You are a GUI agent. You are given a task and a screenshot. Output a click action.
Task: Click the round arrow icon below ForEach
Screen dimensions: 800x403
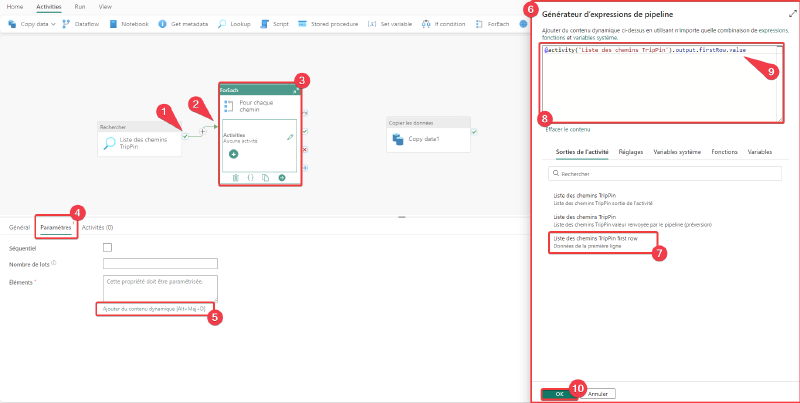[x=282, y=178]
